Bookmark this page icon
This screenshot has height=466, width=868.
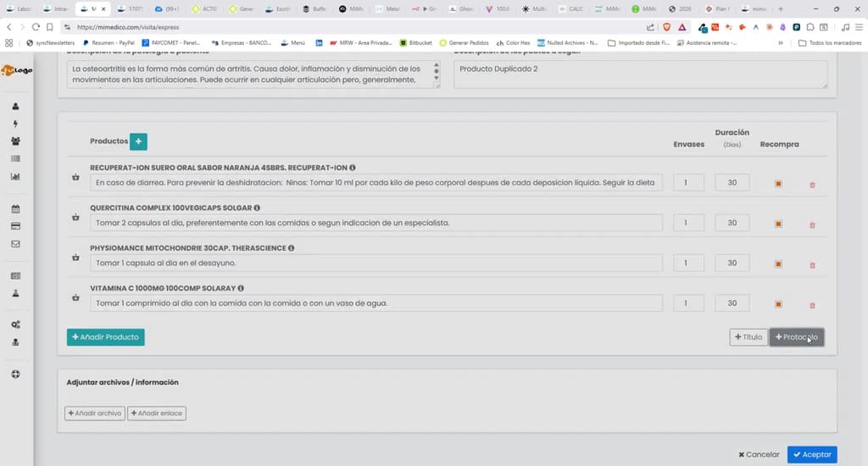[50, 26]
